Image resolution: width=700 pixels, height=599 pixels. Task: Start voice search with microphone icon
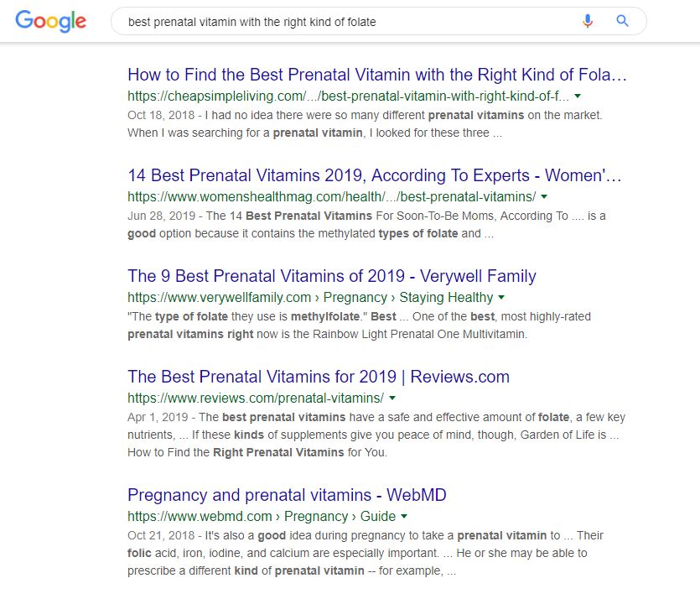(x=588, y=21)
